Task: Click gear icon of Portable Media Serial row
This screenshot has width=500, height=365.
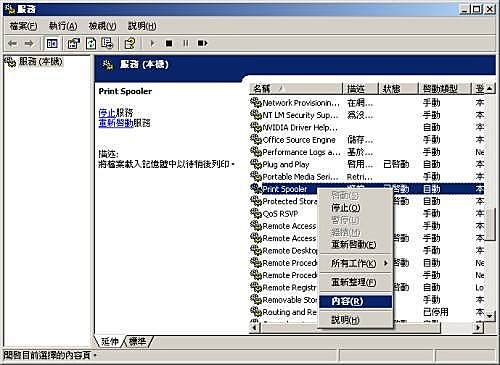Action: 256,177
